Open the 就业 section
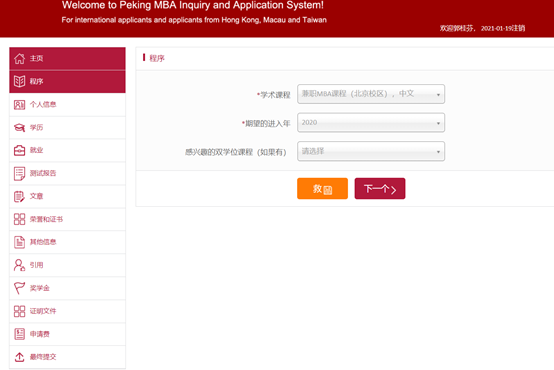This screenshot has width=554, height=370. pos(67,151)
